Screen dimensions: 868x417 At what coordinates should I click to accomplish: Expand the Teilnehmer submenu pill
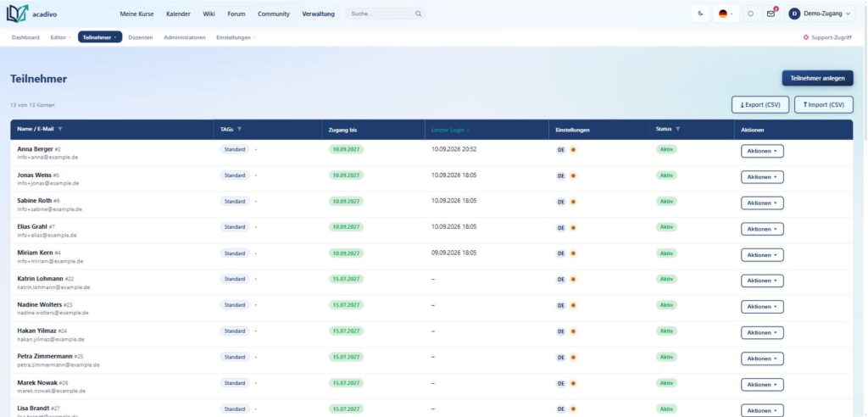tap(100, 37)
